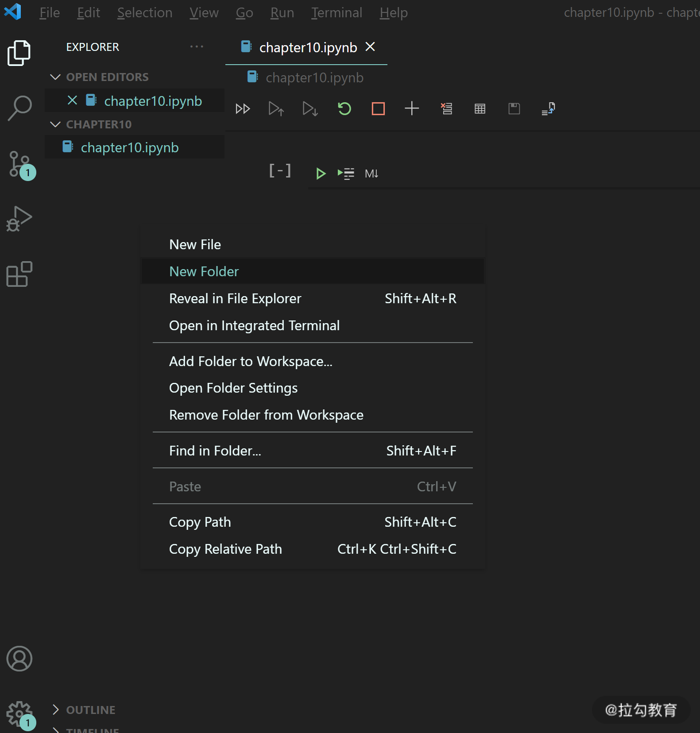Open the View menu
Image resolution: width=700 pixels, height=733 pixels.
point(204,12)
